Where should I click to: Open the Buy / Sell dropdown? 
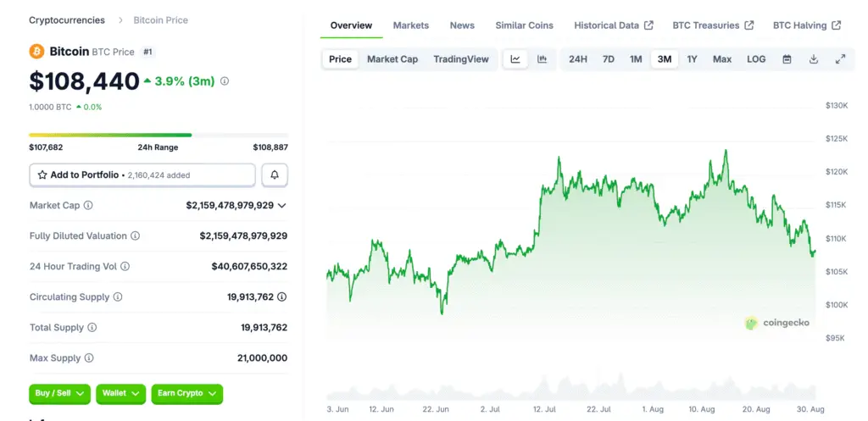59,393
